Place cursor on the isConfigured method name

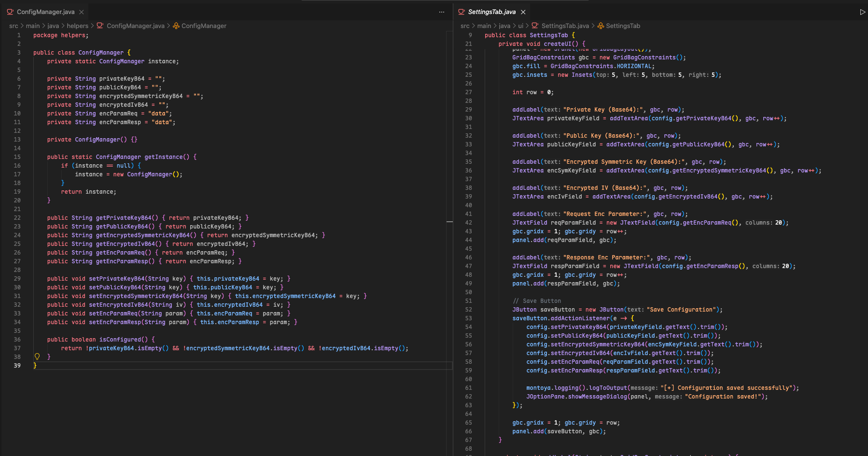(x=120, y=340)
